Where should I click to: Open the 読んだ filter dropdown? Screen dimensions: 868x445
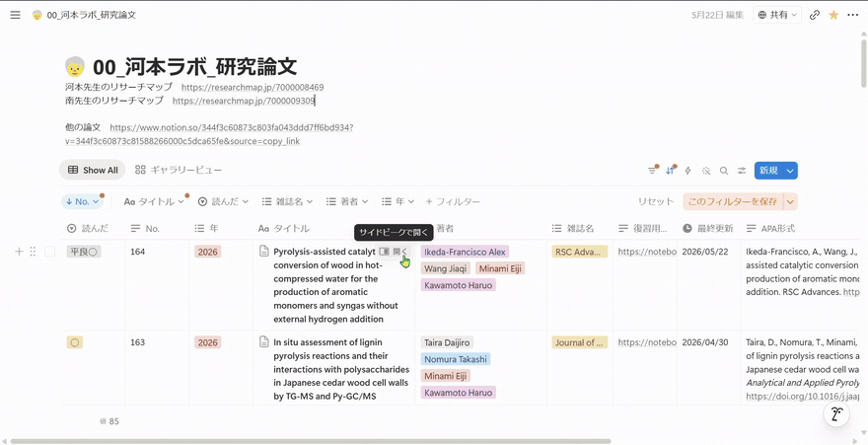pos(223,201)
